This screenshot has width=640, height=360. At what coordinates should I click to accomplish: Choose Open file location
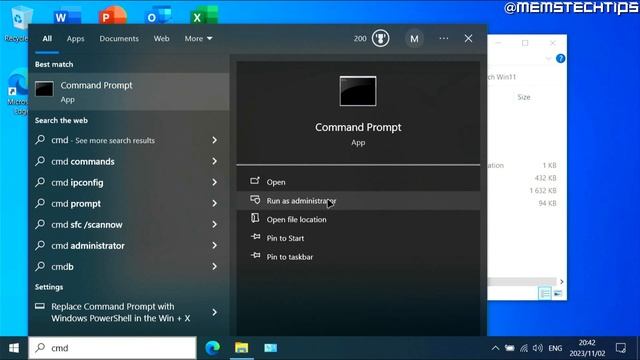[358, 220]
